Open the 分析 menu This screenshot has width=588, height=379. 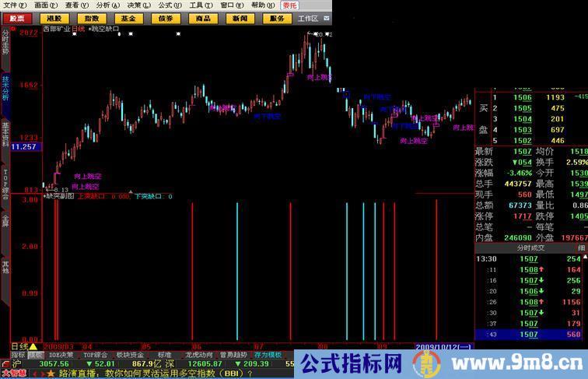103,5
